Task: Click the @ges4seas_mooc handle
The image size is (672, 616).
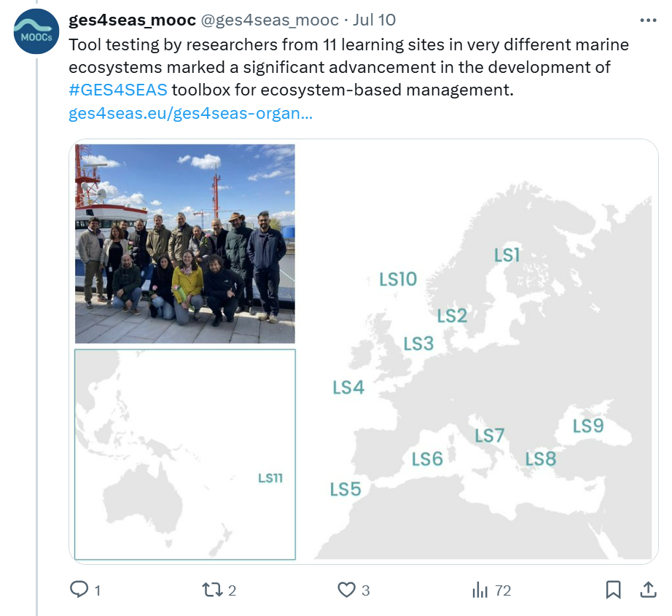Action: pyautogui.click(x=270, y=20)
